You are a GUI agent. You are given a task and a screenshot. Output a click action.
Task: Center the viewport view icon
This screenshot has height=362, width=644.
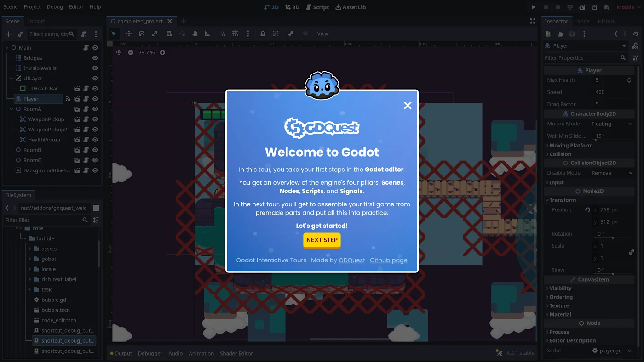119,52
